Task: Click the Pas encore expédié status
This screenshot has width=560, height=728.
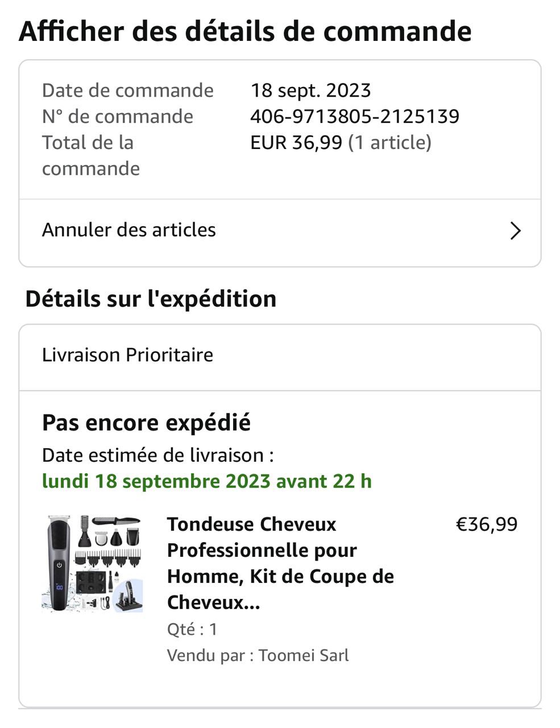Action: [146, 423]
